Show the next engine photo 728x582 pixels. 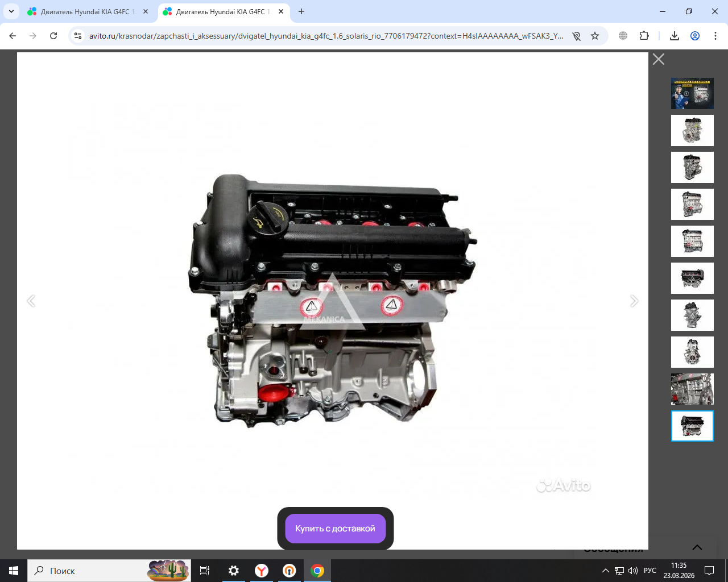coord(634,301)
